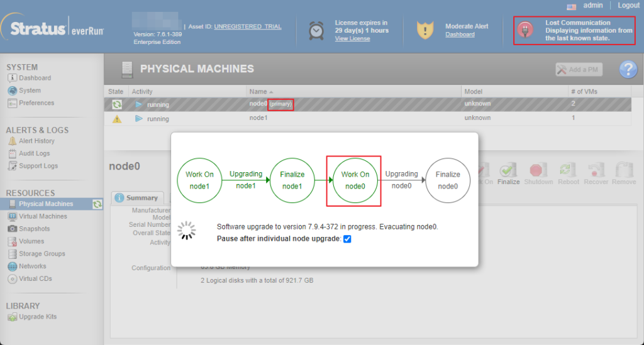Open Support Logs
The width and height of the screenshot is (644, 345).
coord(38,166)
